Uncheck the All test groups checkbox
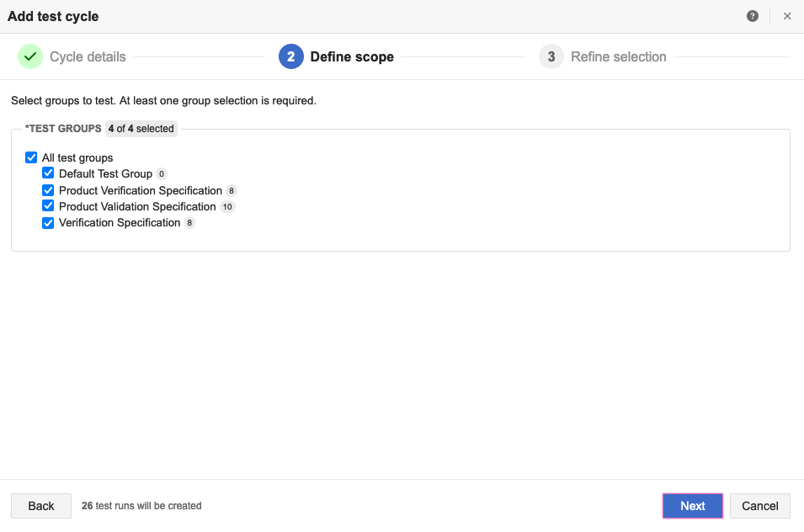 (x=32, y=157)
